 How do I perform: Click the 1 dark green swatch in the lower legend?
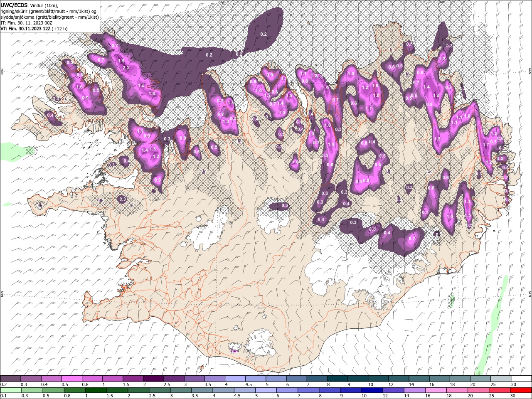96,390
